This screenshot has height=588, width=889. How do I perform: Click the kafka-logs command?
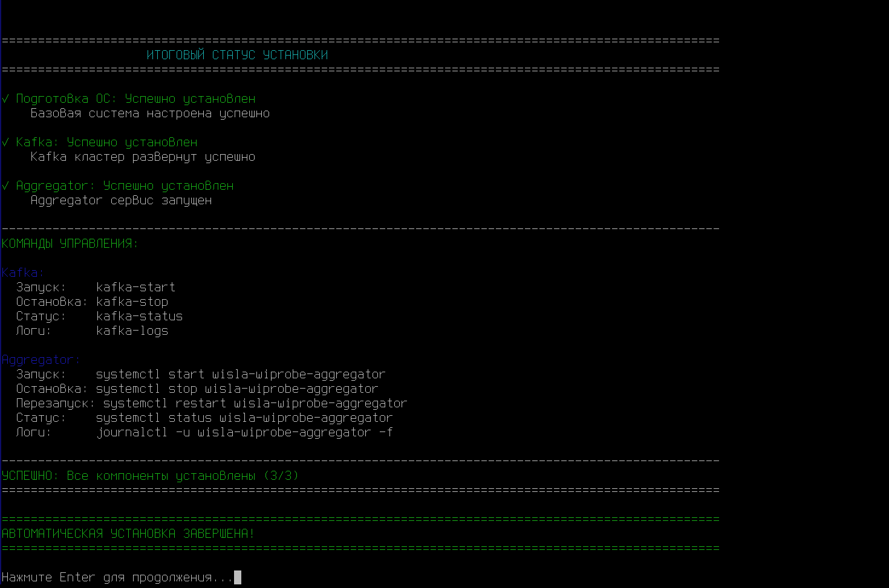pyautogui.click(x=132, y=331)
